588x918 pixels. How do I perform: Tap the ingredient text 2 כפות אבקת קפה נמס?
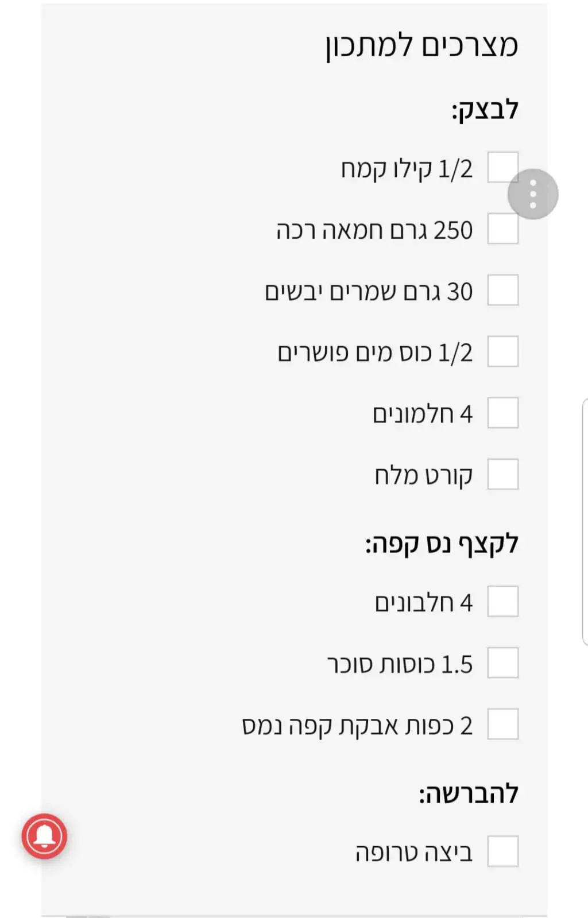click(357, 726)
